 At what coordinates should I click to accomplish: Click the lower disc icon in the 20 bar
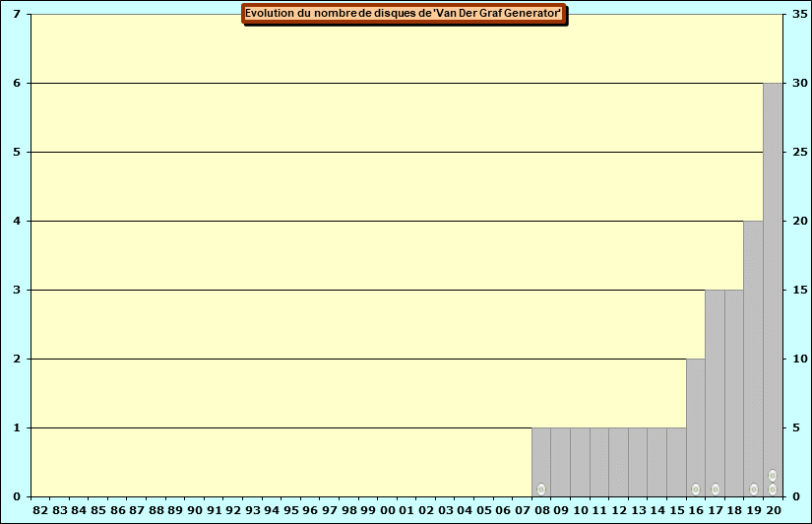pyautogui.click(x=773, y=489)
